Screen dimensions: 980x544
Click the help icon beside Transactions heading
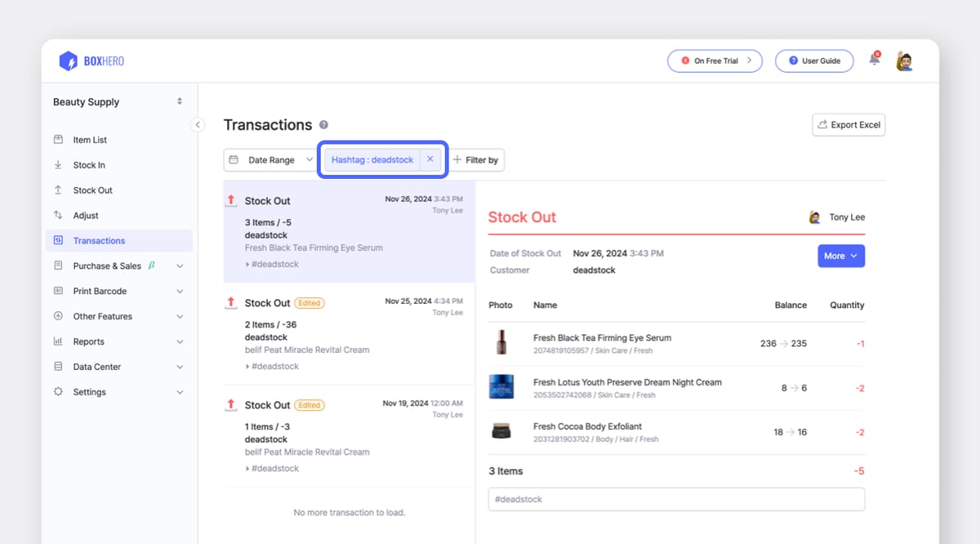(323, 125)
